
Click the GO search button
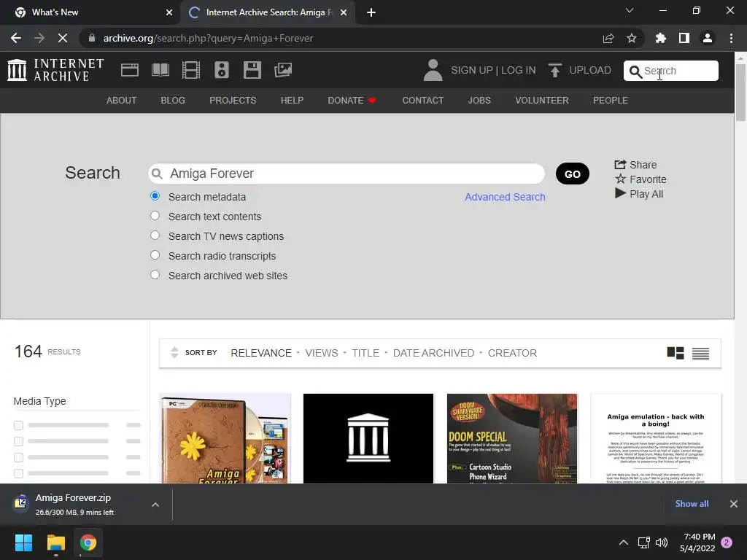572,174
